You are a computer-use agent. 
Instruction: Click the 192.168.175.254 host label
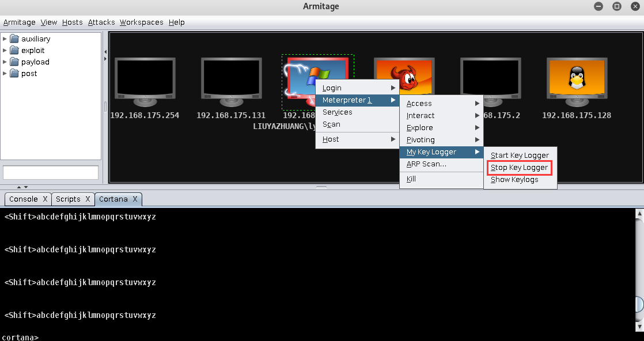point(145,115)
